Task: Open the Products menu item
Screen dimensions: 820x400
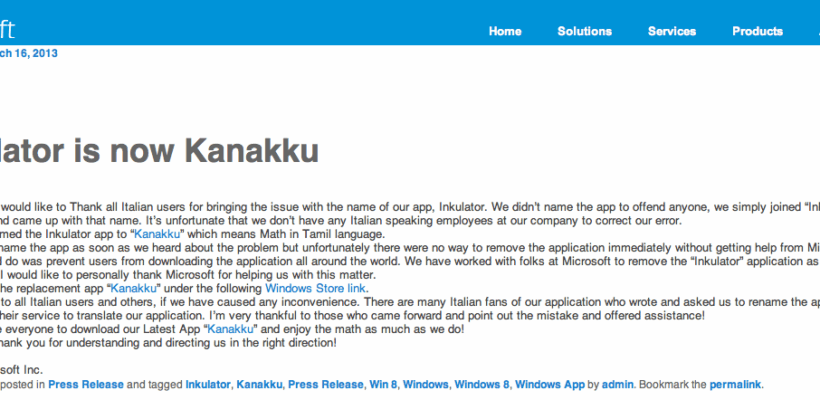Action: [x=757, y=31]
